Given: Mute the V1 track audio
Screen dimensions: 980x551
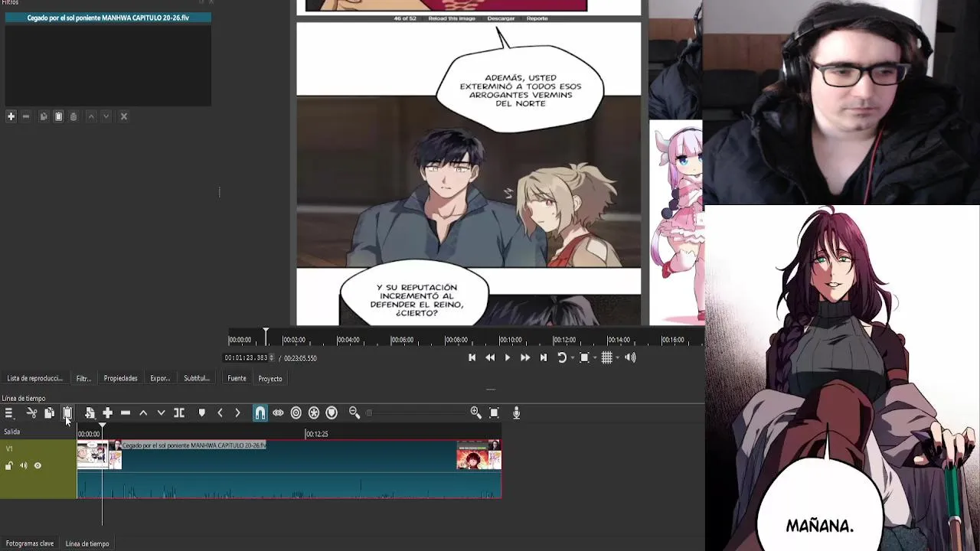Looking at the screenshot, I should pos(23,465).
